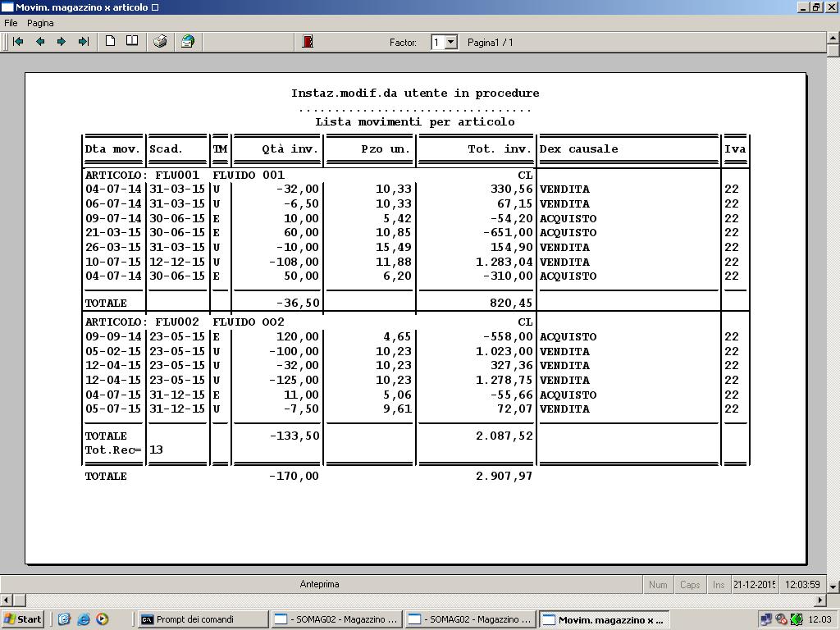Go to next page arrow
The width and height of the screenshot is (840, 630).
(62, 42)
